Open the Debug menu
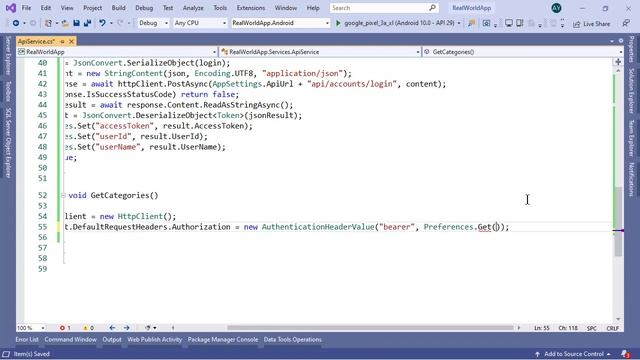The height and width of the screenshot is (360, 640). tap(144, 8)
